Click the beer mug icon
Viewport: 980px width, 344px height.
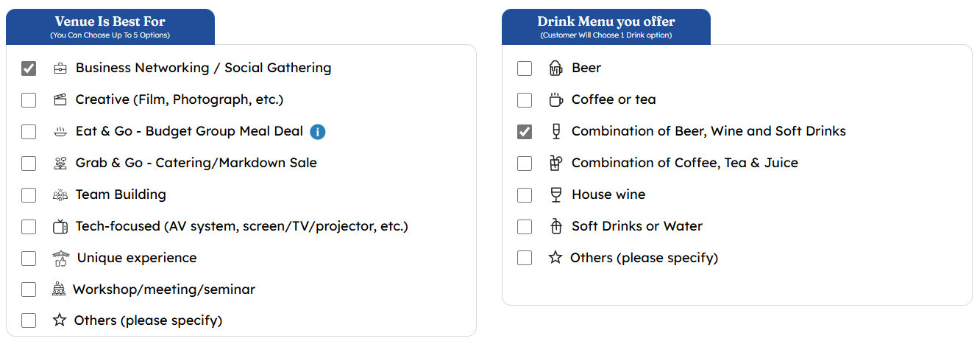click(x=556, y=68)
